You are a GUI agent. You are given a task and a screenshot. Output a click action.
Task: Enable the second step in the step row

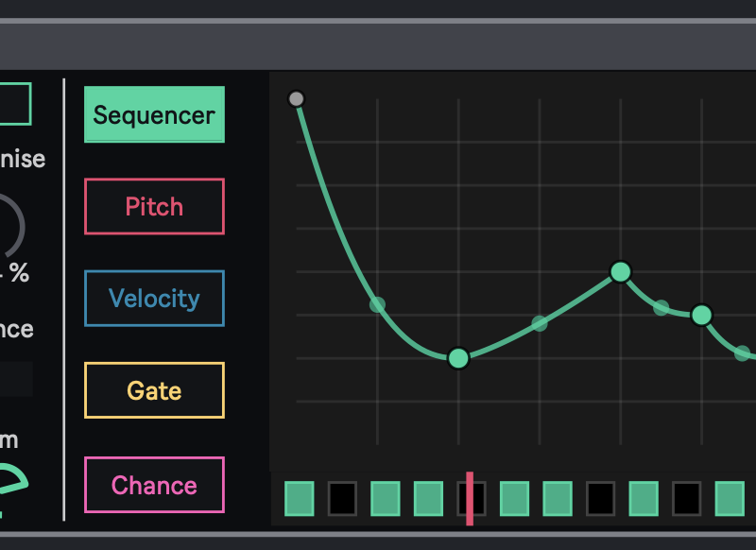click(x=342, y=498)
